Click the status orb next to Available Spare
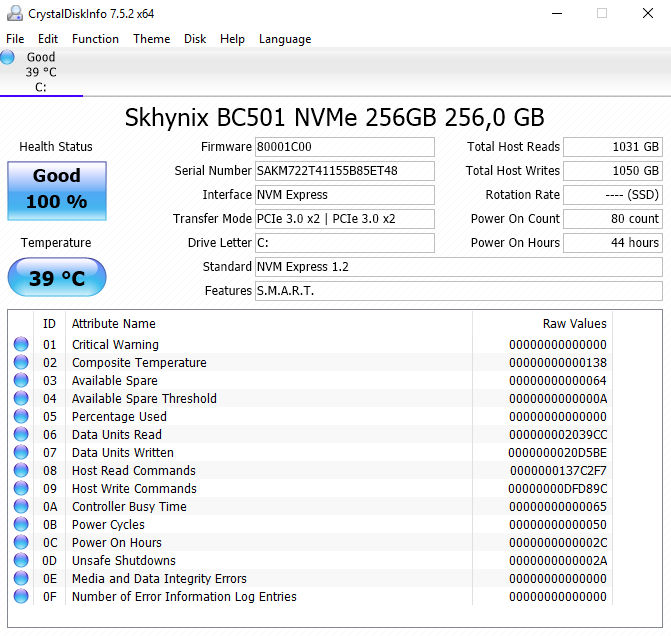 tap(21, 381)
